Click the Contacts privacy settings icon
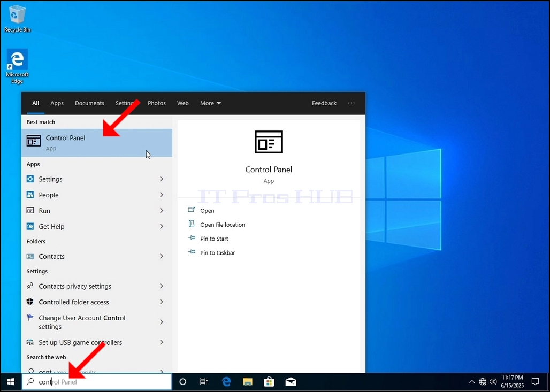This screenshot has width=550, height=392. coord(30,286)
